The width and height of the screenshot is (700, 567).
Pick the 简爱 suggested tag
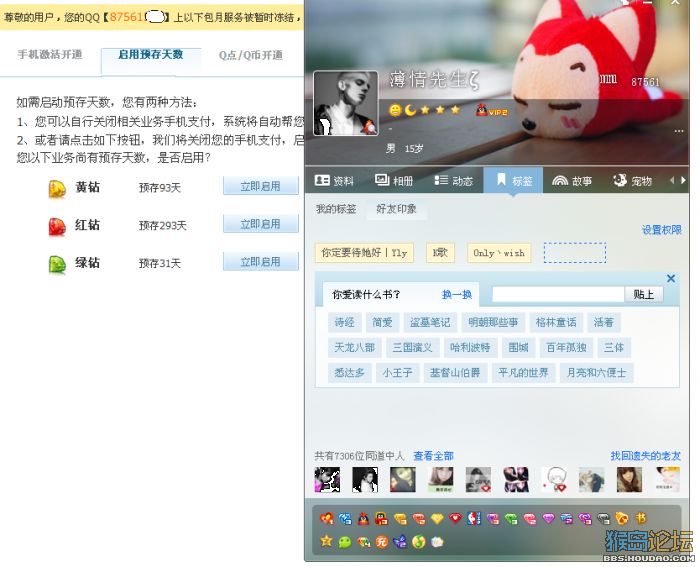[382, 322]
